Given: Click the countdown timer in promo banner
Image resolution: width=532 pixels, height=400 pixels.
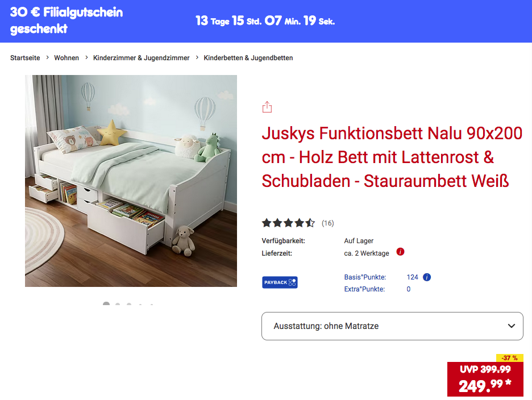Looking at the screenshot, I should pyautogui.click(x=265, y=21).
